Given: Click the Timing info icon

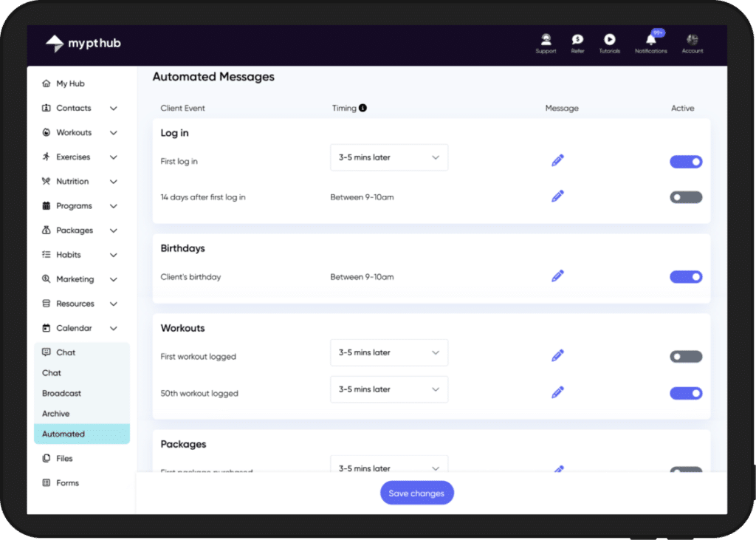Looking at the screenshot, I should pyautogui.click(x=362, y=108).
